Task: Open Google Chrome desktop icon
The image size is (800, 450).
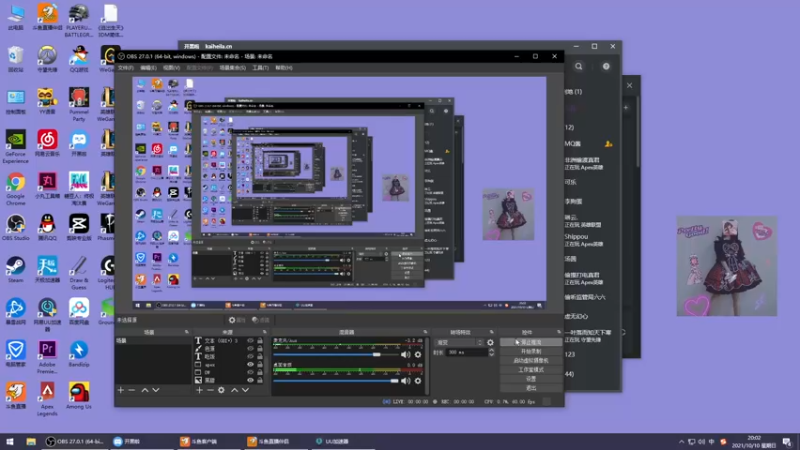Action: 16,189
